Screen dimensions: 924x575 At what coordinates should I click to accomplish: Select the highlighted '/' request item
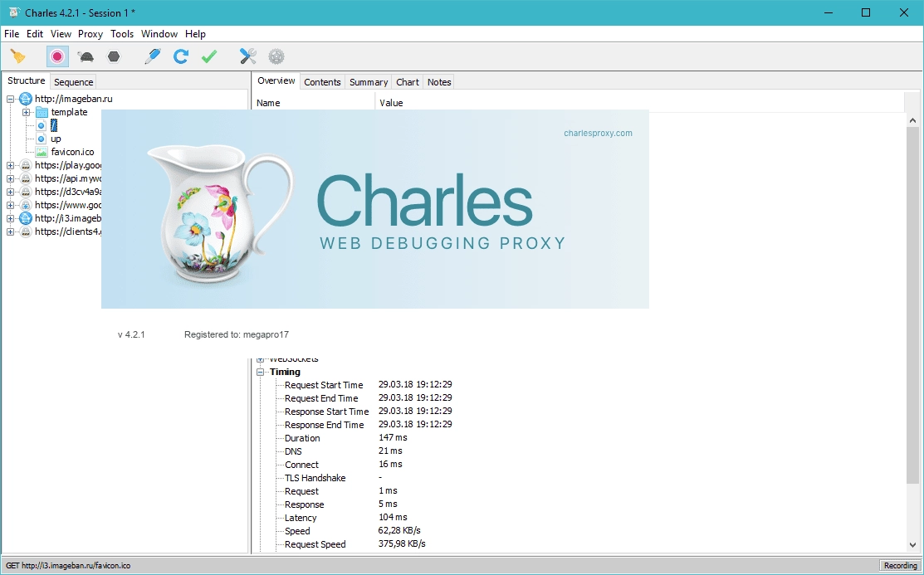pyautogui.click(x=54, y=125)
